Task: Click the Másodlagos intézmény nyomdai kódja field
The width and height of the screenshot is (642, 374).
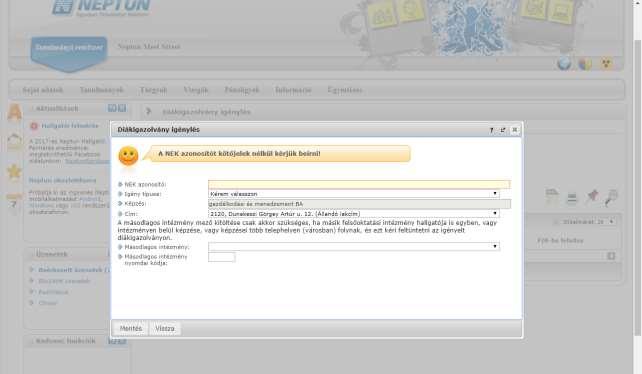Action: (x=222, y=257)
